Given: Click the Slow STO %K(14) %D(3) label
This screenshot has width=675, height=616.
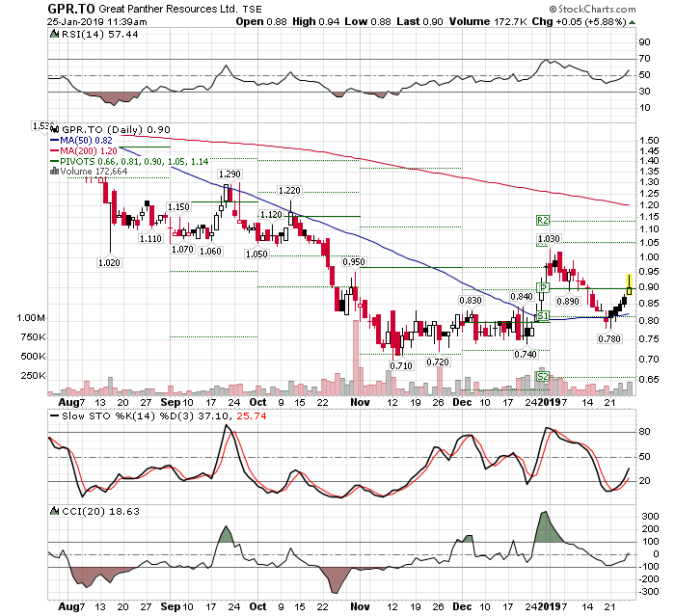Looking at the screenshot, I should click(128, 416).
